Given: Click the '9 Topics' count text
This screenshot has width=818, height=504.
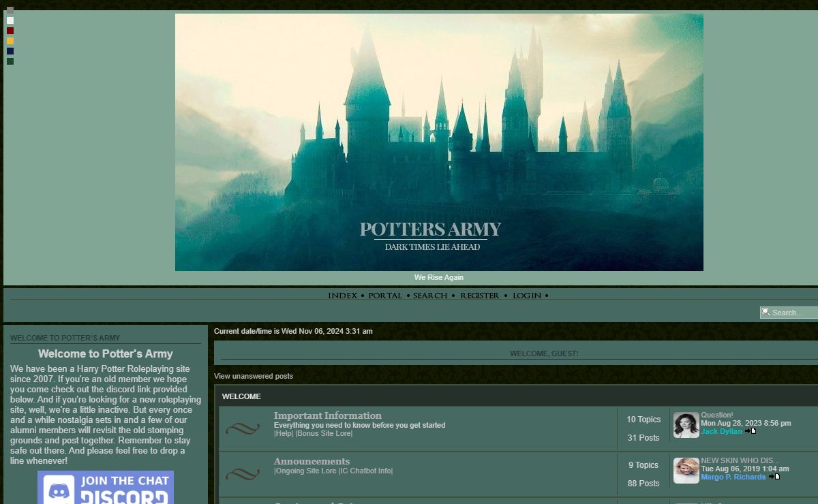Looking at the screenshot, I should tap(643, 465).
